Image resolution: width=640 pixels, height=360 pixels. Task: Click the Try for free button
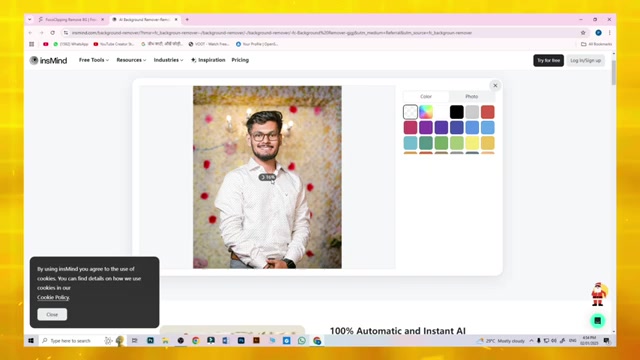click(548, 60)
